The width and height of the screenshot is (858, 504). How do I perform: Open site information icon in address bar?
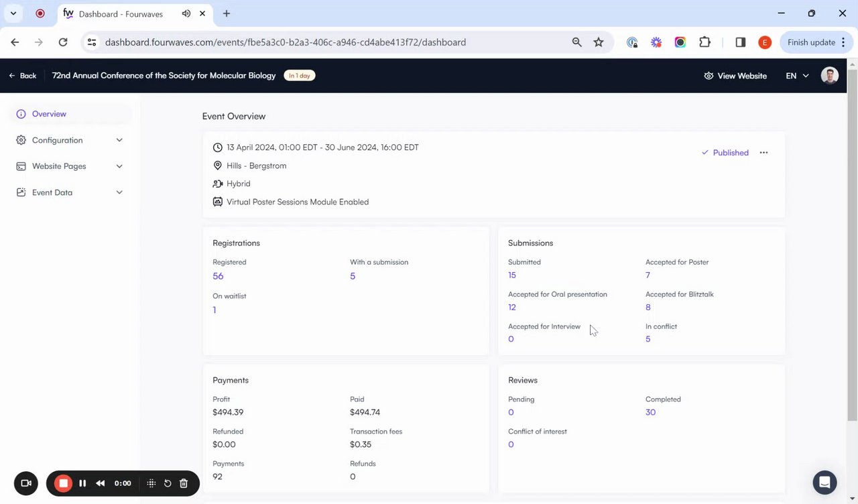pyautogui.click(x=92, y=42)
